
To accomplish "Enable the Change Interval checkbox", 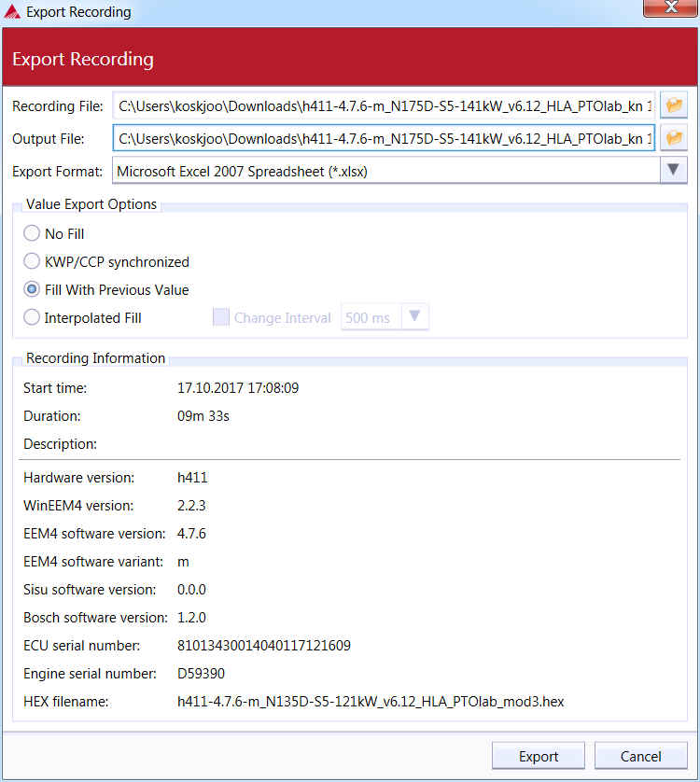I will click(x=221, y=317).
